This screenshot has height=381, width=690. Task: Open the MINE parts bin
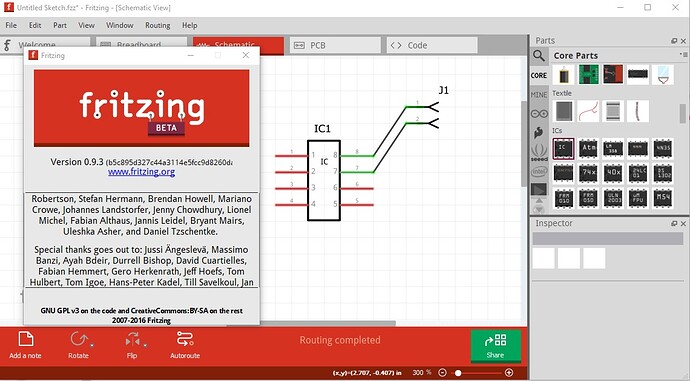click(539, 95)
